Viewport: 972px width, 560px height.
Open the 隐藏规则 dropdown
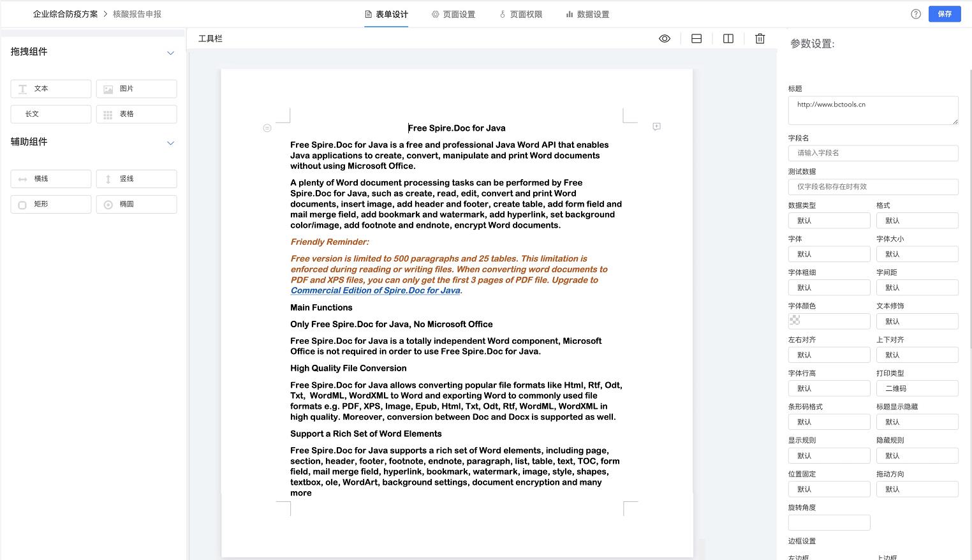(x=917, y=455)
